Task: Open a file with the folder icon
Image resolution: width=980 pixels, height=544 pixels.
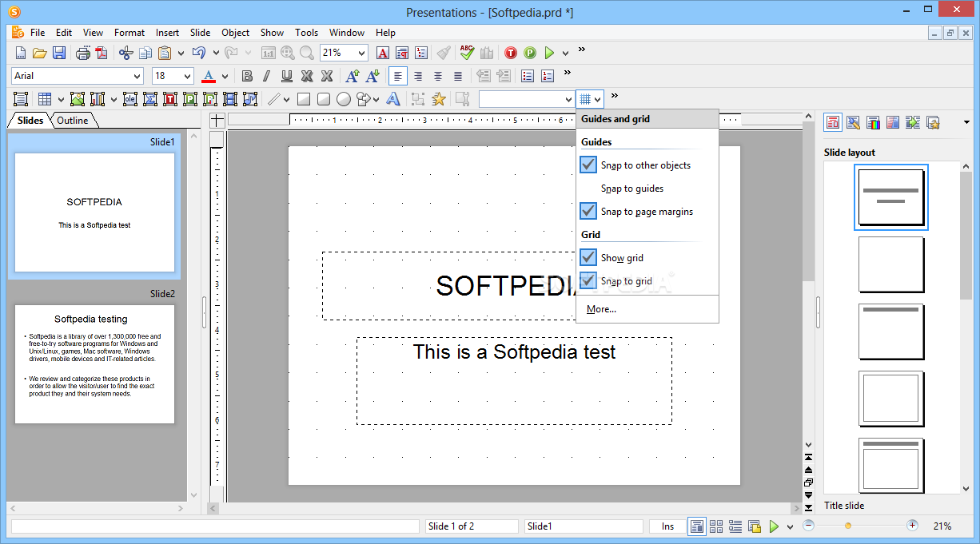Action: pyautogui.click(x=39, y=53)
